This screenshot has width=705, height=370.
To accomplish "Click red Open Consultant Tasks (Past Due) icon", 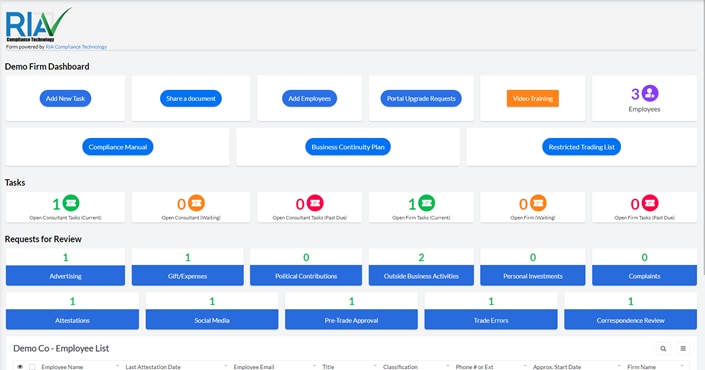I will click(x=315, y=203).
